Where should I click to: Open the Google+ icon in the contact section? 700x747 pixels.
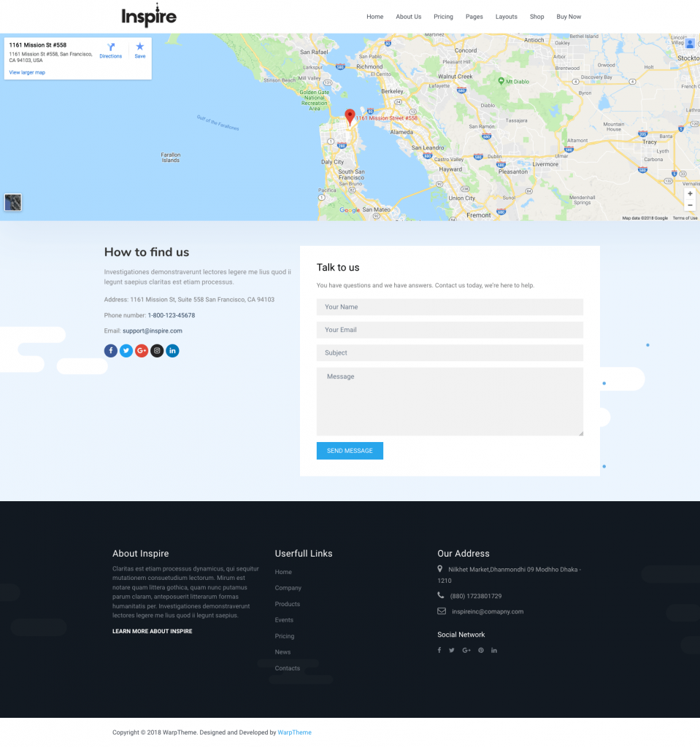tap(142, 350)
